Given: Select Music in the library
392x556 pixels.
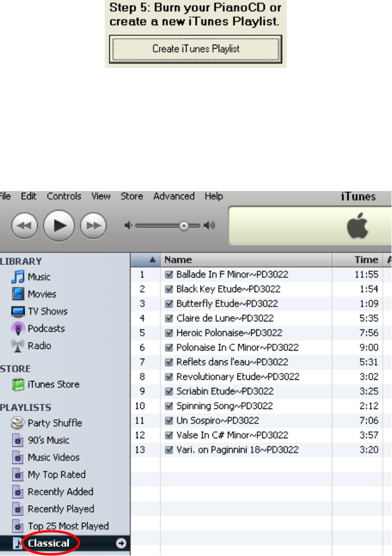Looking at the screenshot, I should [39, 277].
